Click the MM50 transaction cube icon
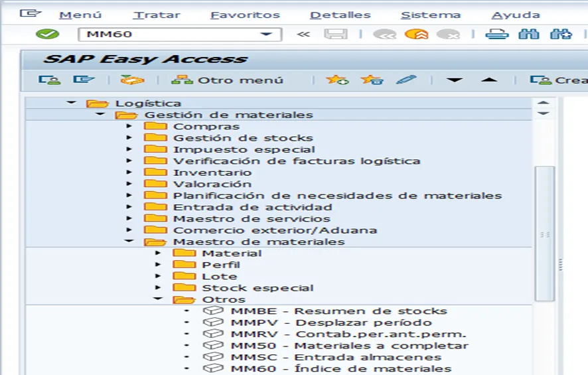Viewport: 588px width, 375px height. coord(213,345)
